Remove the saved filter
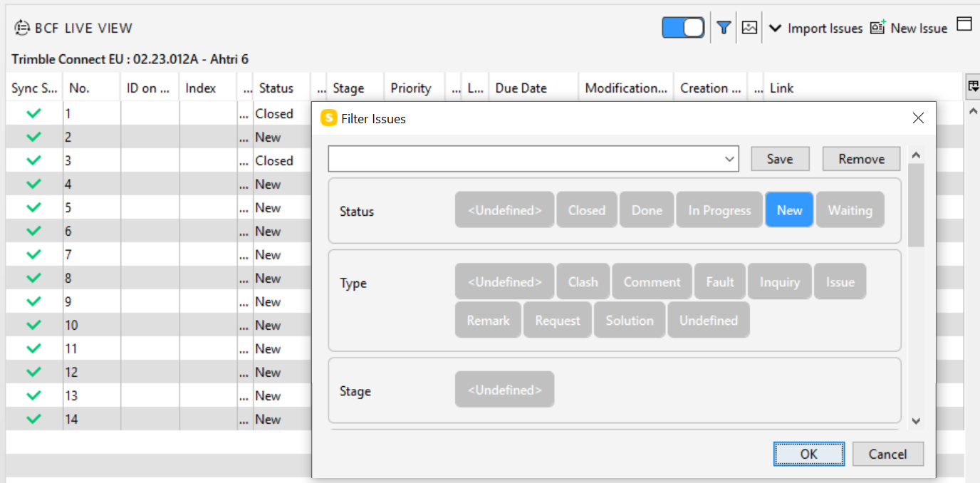This screenshot has width=980, height=483. tap(861, 159)
